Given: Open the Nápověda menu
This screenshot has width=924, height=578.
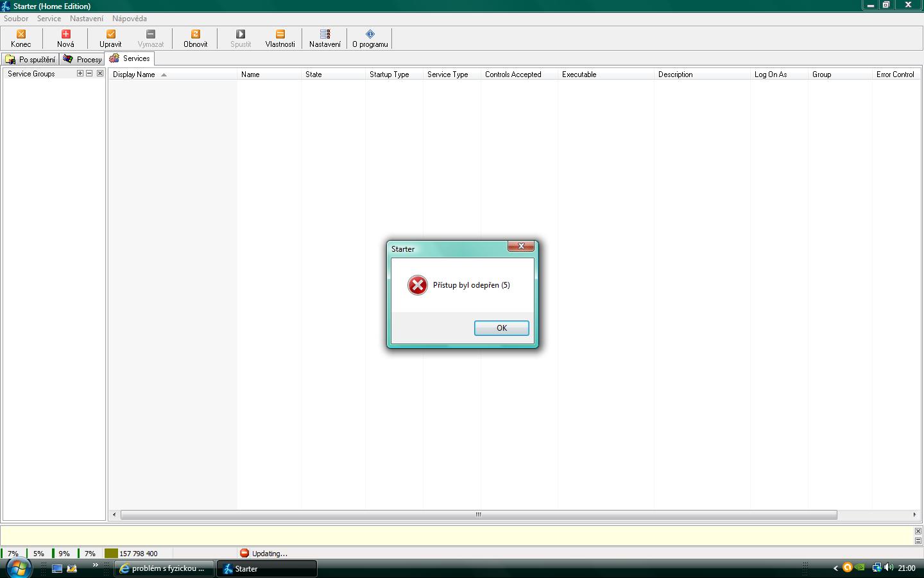Looking at the screenshot, I should tap(129, 19).
